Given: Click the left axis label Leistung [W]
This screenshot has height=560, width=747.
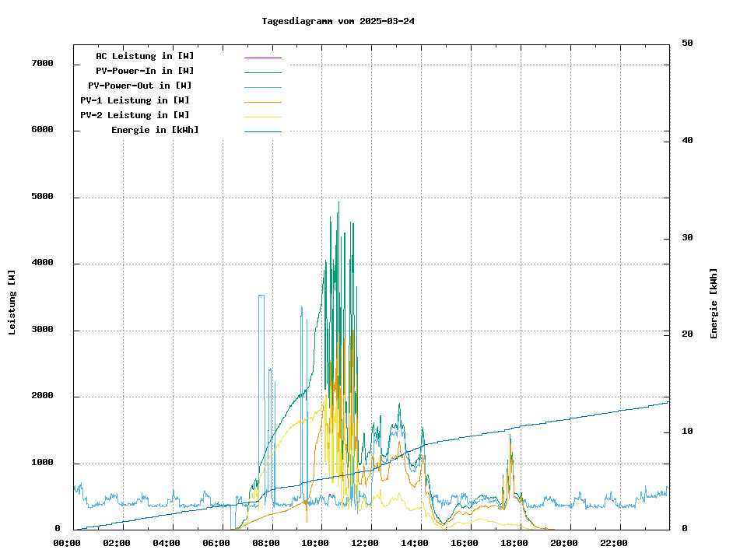Looking at the screenshot, I should point(12,302).
